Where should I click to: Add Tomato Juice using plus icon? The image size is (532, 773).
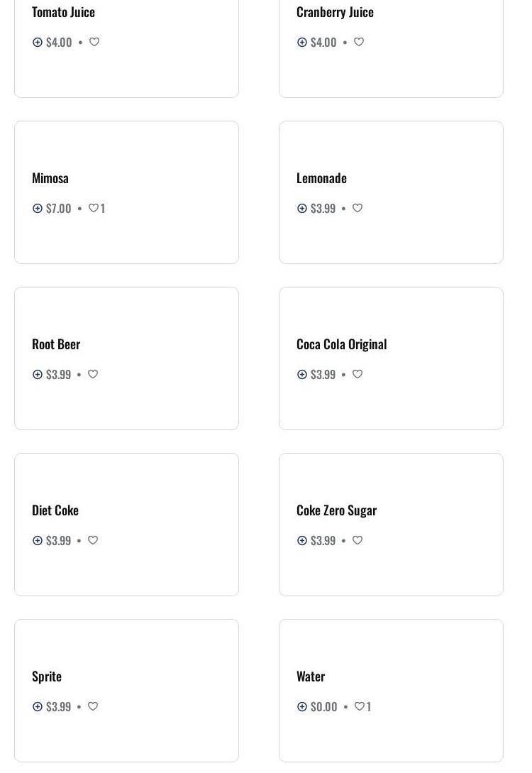[x=38, y=42]
